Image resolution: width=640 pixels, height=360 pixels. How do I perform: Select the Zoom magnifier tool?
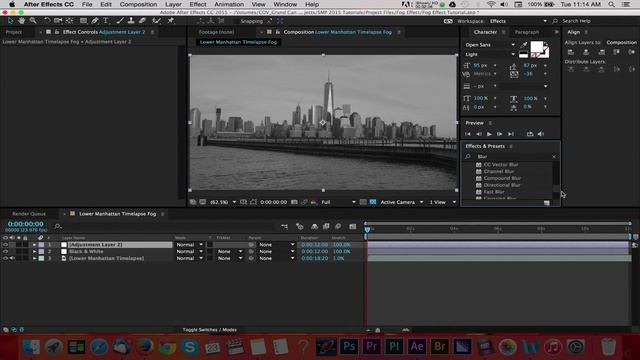tap(33, 20)
